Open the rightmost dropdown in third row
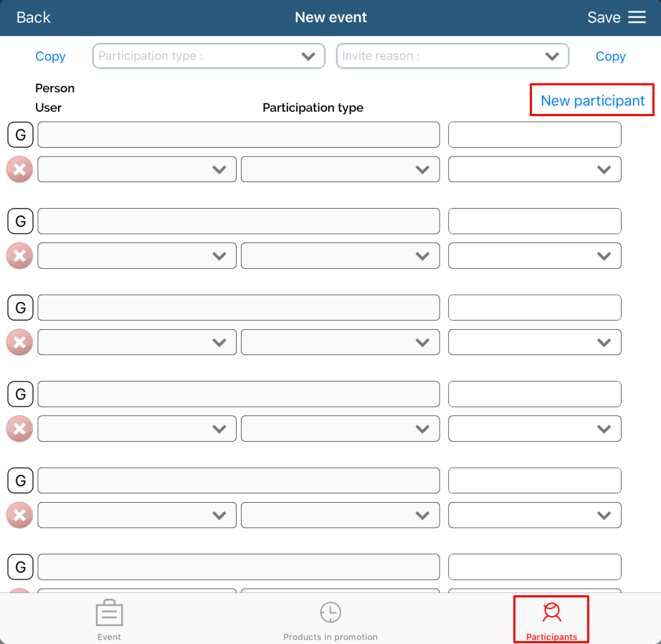The width and height of the screenshot is (661, 644). 534,343
